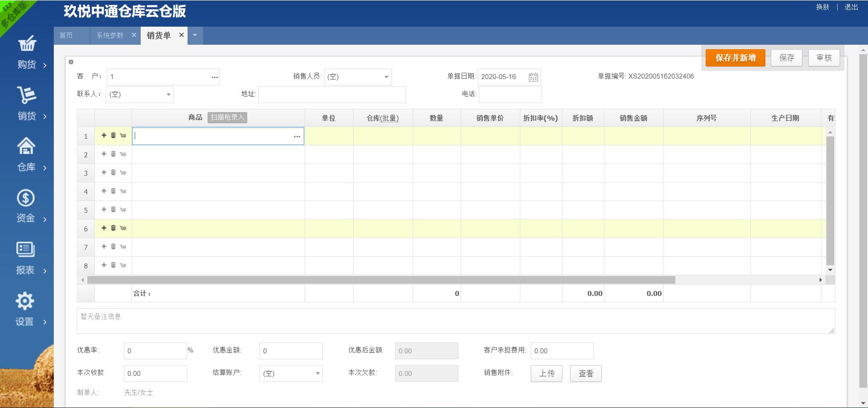The height and width of the screenshot is (408, 868).
Task: Open the tab list dropdown arrow
Action: coord(195,35)
